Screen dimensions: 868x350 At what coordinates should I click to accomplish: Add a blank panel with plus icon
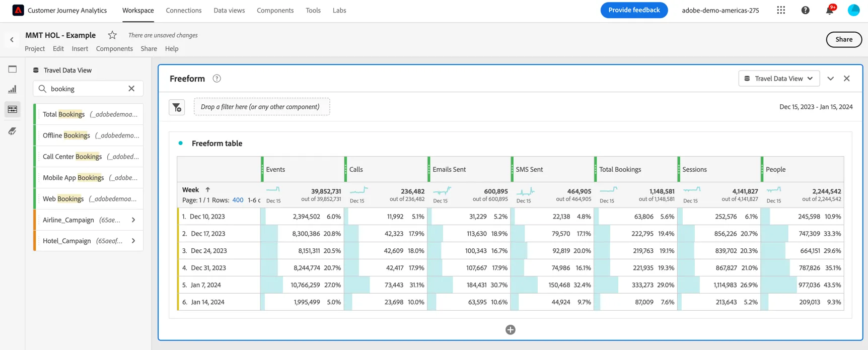[511, 330]
